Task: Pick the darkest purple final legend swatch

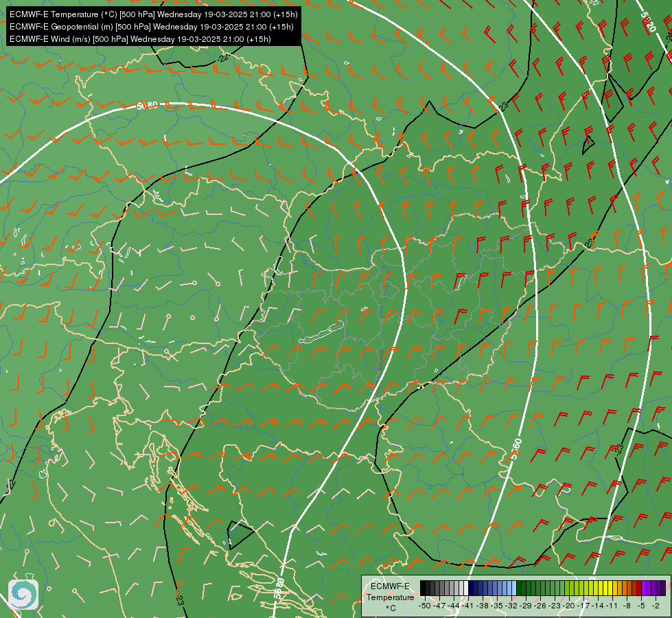Action: pyautogui.click(x=663, y=588)
